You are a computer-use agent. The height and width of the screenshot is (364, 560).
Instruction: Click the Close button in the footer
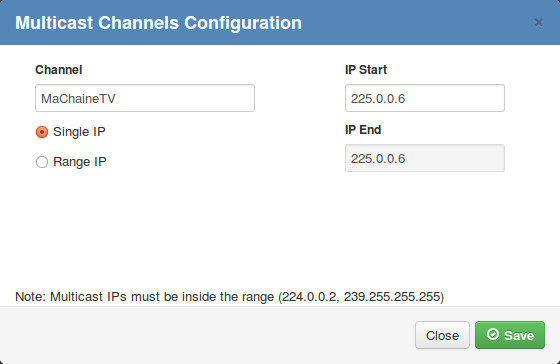click(x=442, y=335)
